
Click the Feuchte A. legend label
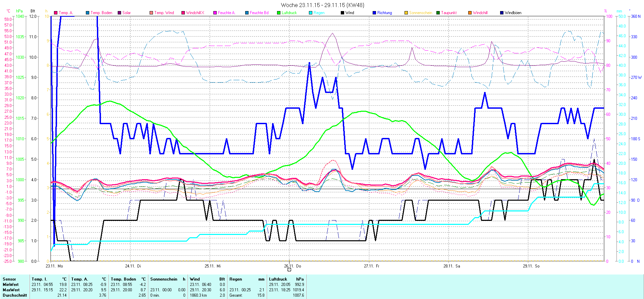click(226, 13)
